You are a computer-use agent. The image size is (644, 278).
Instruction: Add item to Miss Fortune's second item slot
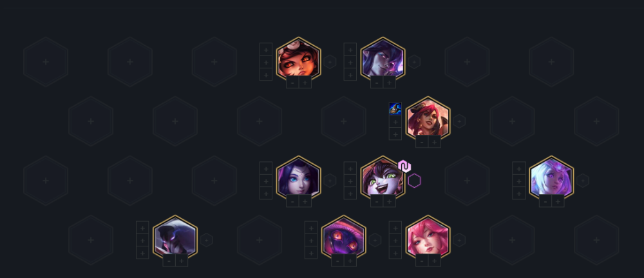[395, 122]
